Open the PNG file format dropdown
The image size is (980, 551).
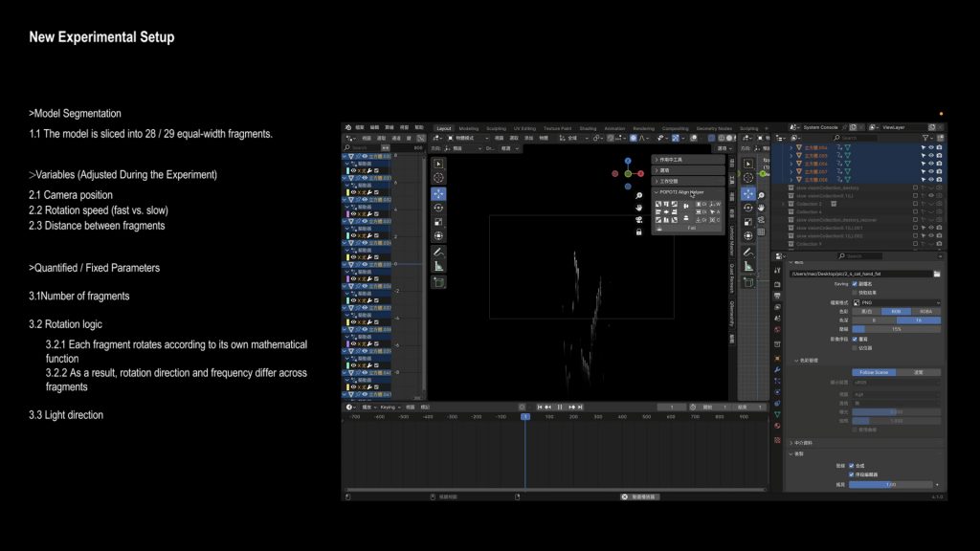pyautogui.click(x=895, y=302)
